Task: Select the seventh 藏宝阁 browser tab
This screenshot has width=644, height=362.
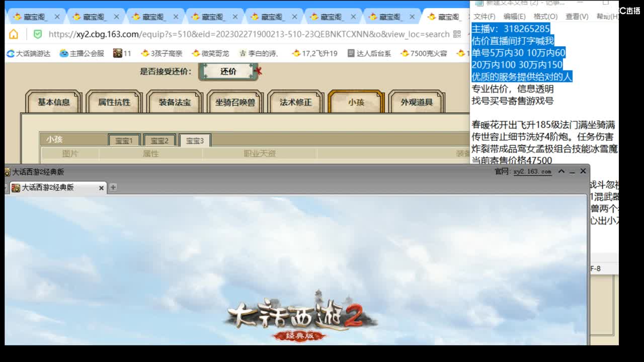Action: pos(391,17)
